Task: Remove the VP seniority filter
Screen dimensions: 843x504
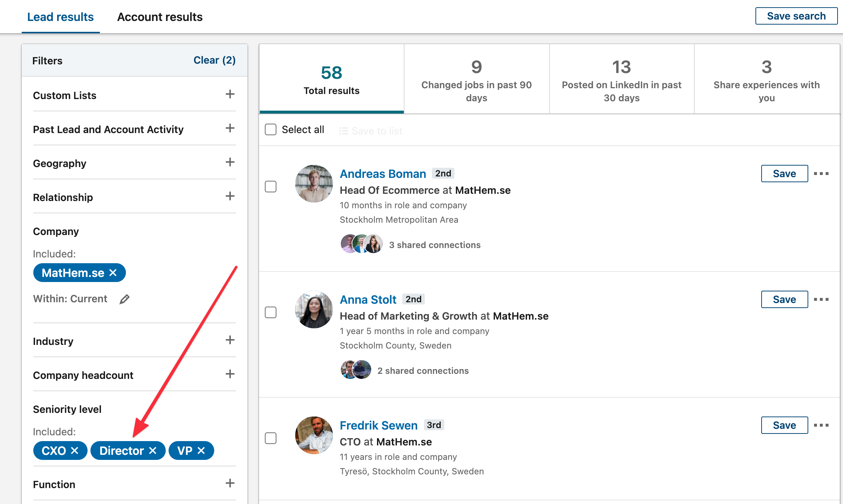Action: pyautogui.click(x=201, y=450)
